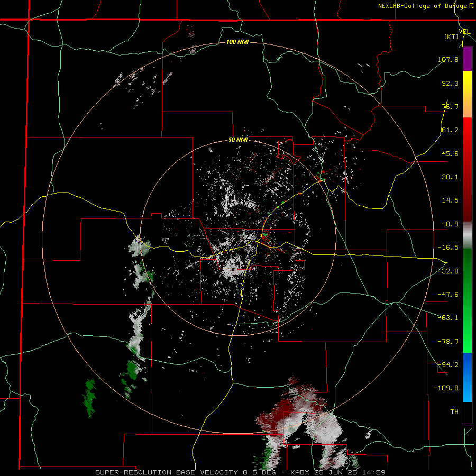The height and width of the screenshot is (476, 476).
Task: Click the 76.7 velocity scale value
Action: coord(450,106)
